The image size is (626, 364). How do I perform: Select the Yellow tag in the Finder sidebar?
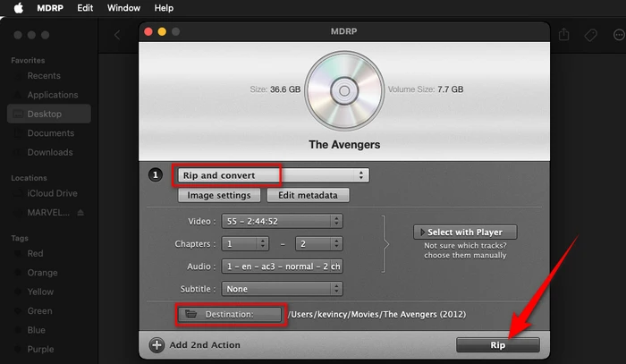coord(48,292)
